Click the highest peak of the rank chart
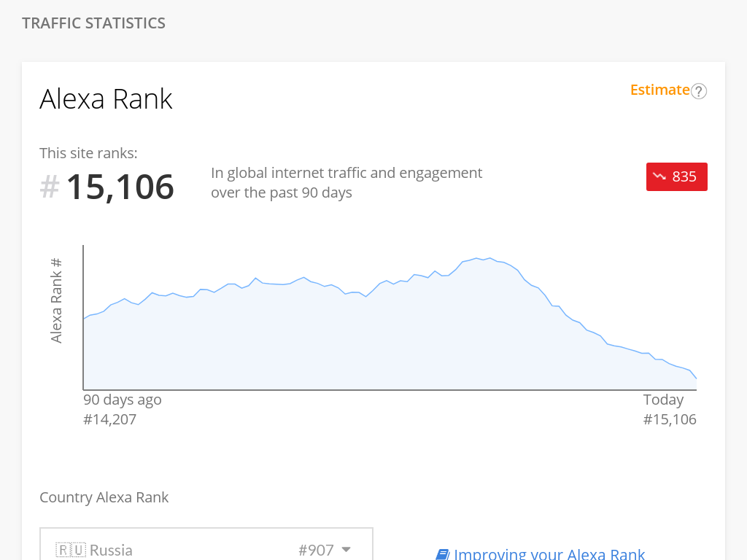 (x=476, y=258)
